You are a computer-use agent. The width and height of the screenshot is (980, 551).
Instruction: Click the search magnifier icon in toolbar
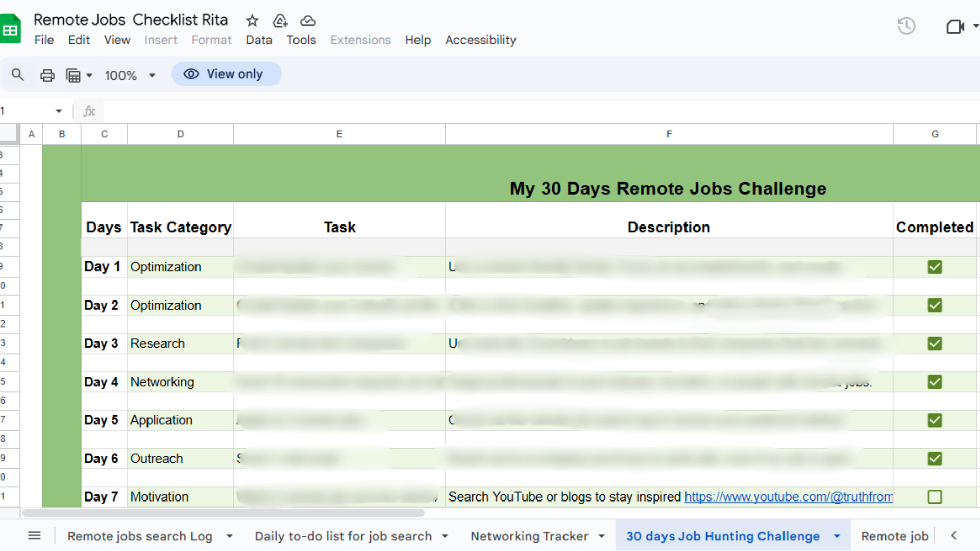tap(17, 75)
